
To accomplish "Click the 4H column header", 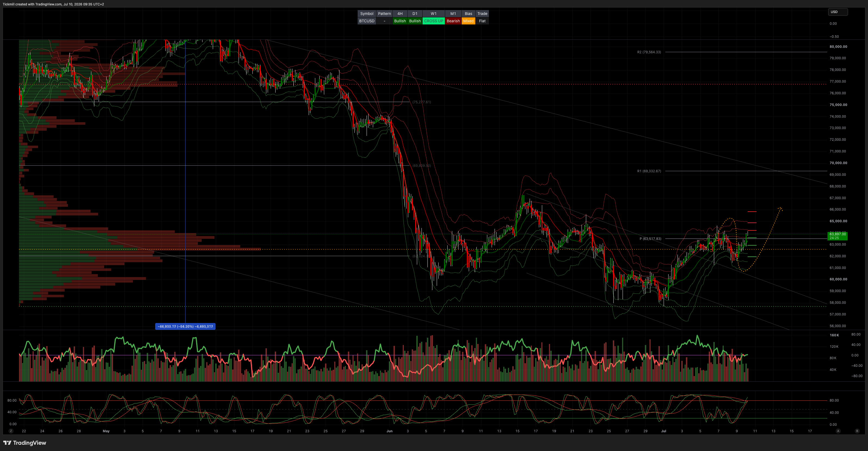I will (x=400, y=14).
